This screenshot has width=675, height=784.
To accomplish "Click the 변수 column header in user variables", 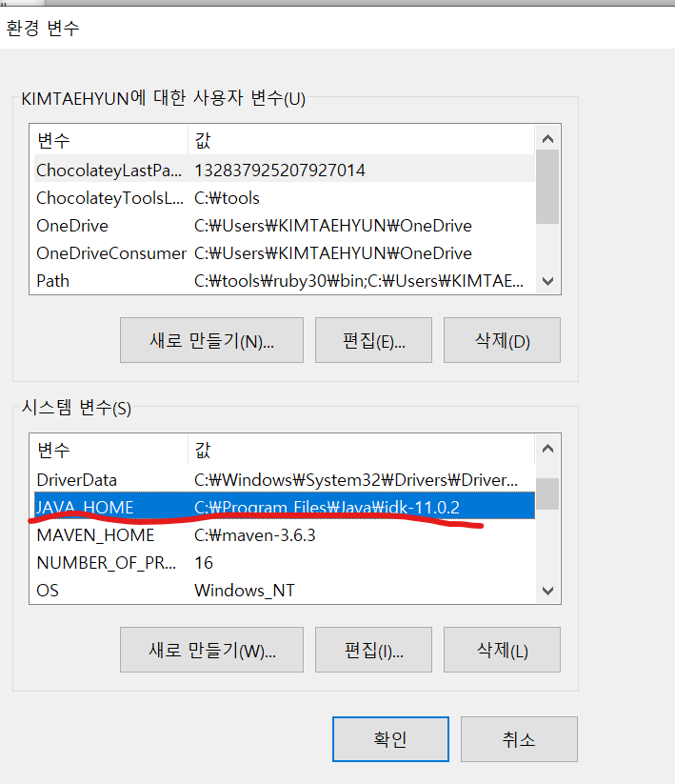I will (x=111, y=140).
